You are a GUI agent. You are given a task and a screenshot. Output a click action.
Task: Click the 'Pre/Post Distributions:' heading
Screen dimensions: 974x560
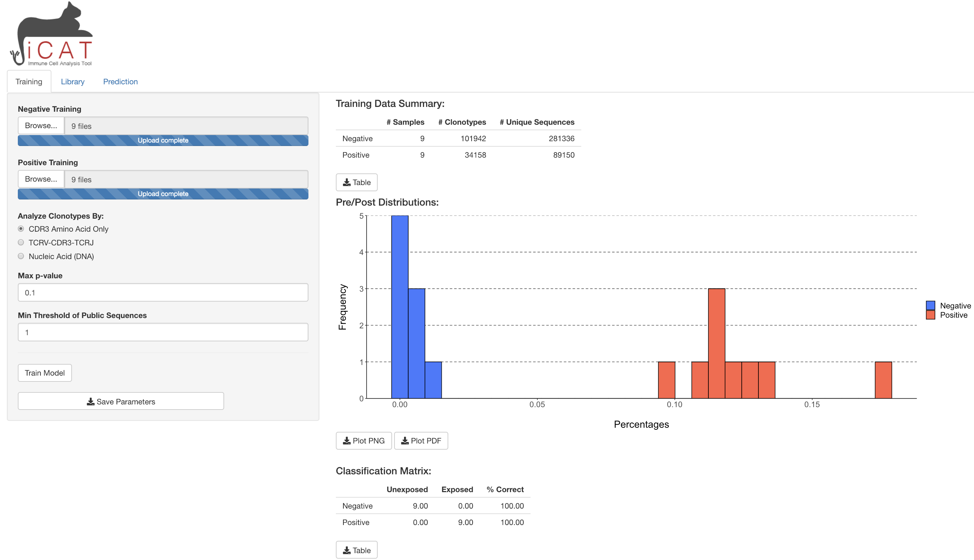point(387,202)
